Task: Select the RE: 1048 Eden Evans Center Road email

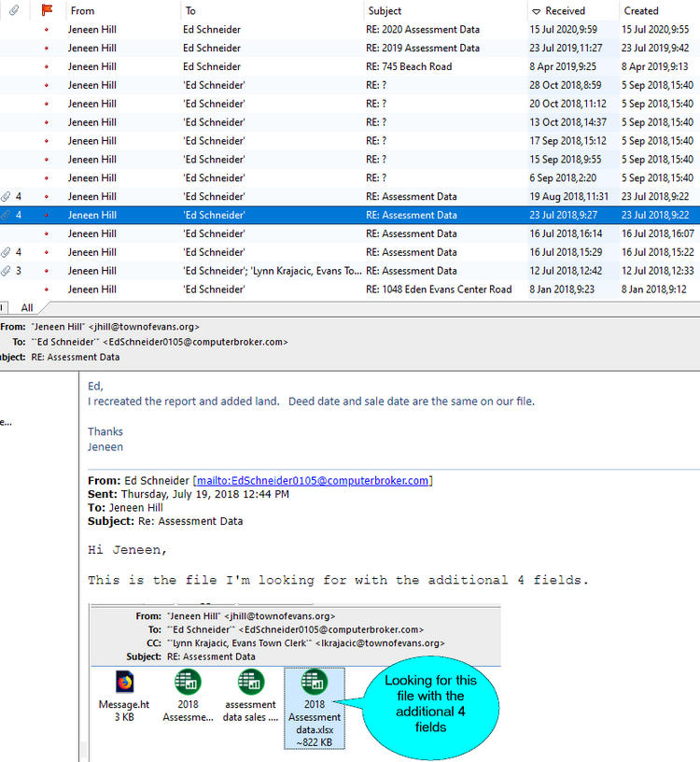Action: (x=350, y=289)
